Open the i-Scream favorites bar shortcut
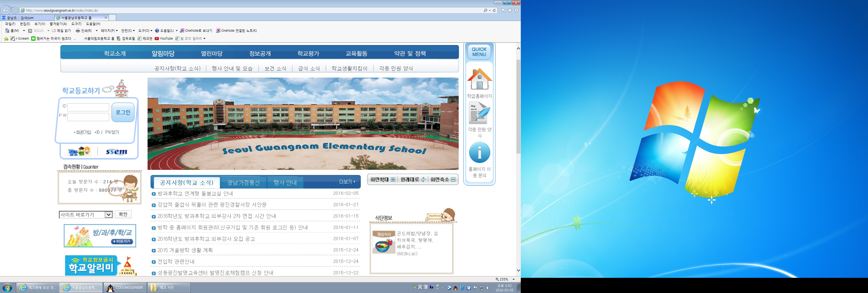 [20, 39]
